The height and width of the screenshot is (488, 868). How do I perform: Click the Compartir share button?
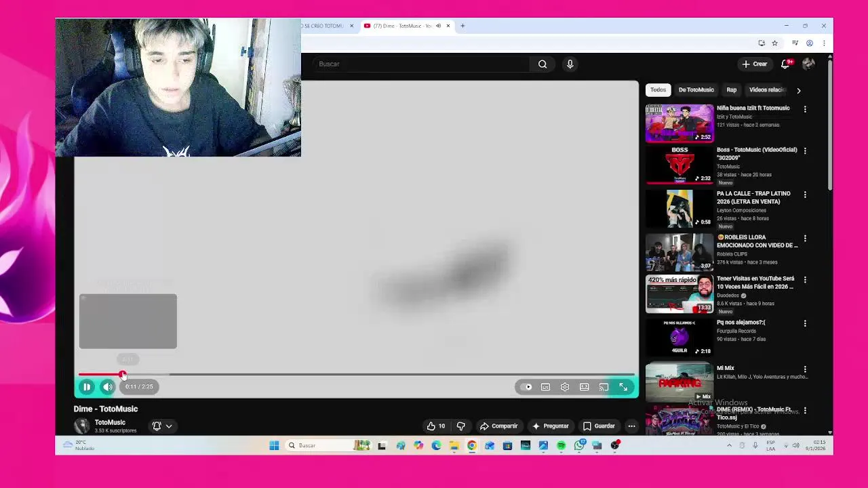[x=498, y=426]
